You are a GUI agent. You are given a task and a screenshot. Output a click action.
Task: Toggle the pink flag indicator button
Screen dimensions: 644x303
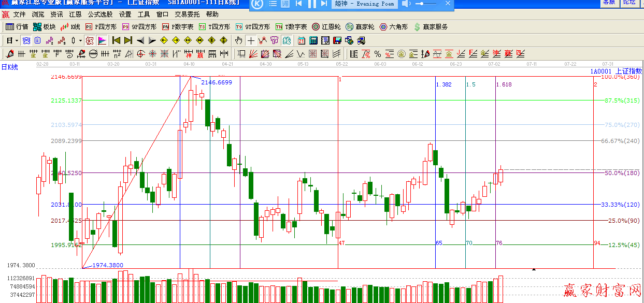coord(102,40)
